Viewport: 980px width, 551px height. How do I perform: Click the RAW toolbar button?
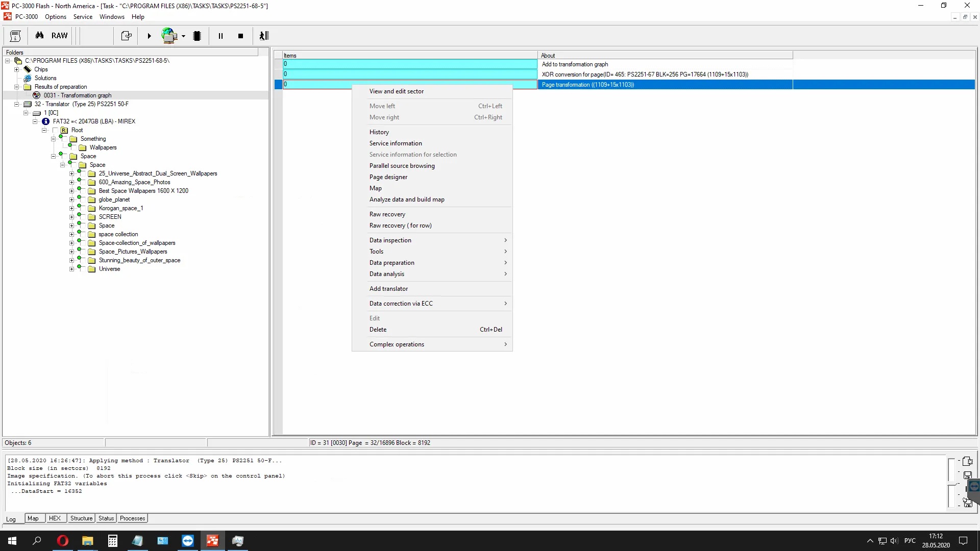tap(59, 36)
